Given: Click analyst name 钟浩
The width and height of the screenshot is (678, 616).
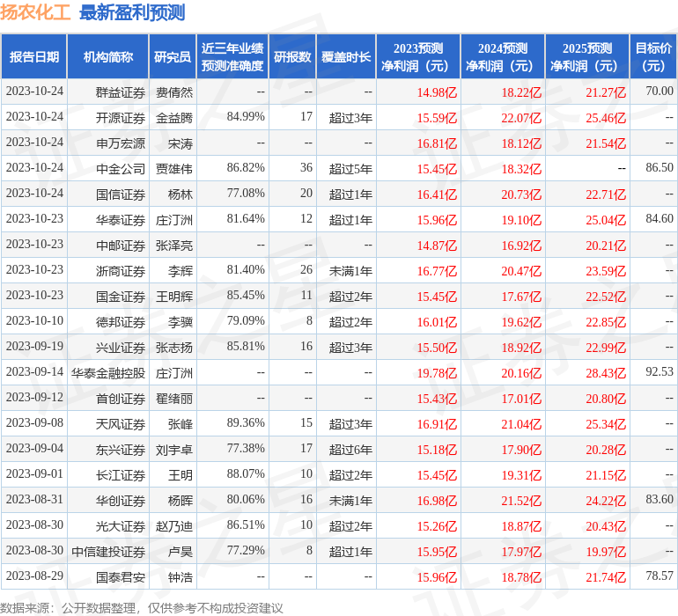Looking at the screenshot, I should (x=181, y=576).
